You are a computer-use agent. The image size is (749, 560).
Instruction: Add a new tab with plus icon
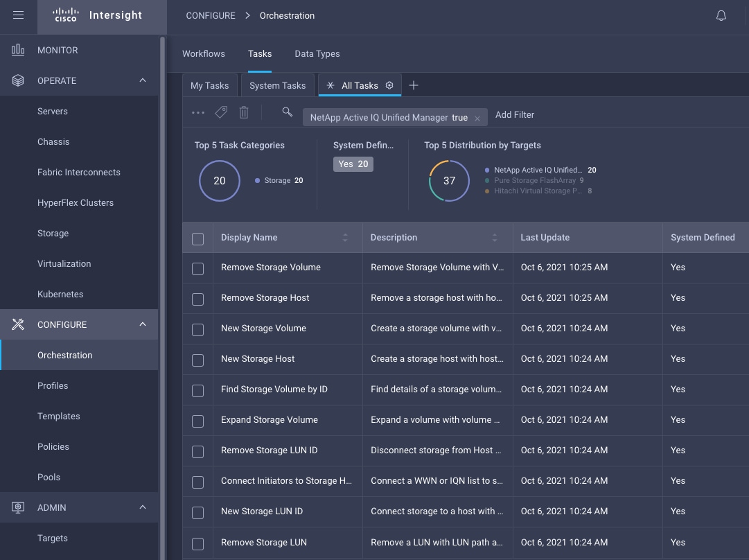pos(414,85)
